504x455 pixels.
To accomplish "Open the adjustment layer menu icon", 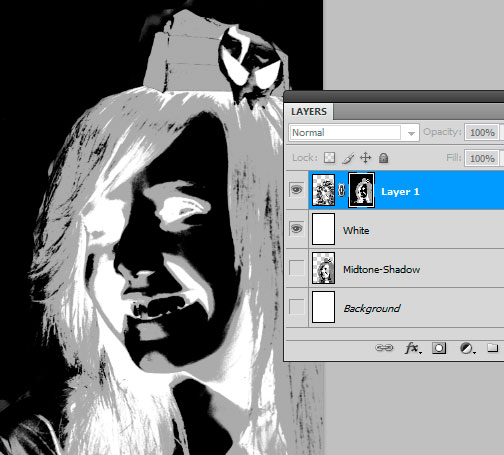I will [x=467, y=348].
